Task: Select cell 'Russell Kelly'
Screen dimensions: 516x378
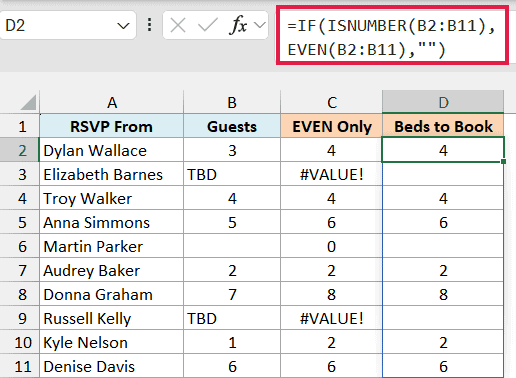Action: click(112, 318)
